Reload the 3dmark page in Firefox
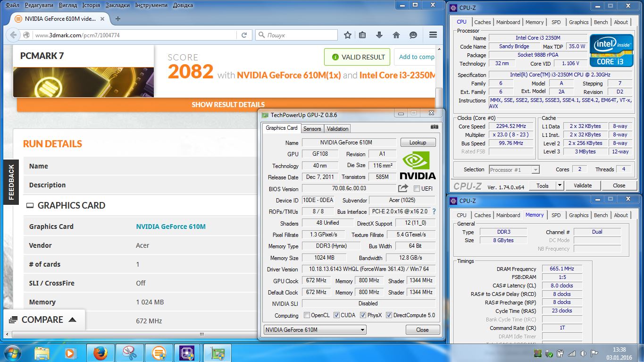The height and width of the screenshot is (362, 644). (x=244, y=35)
